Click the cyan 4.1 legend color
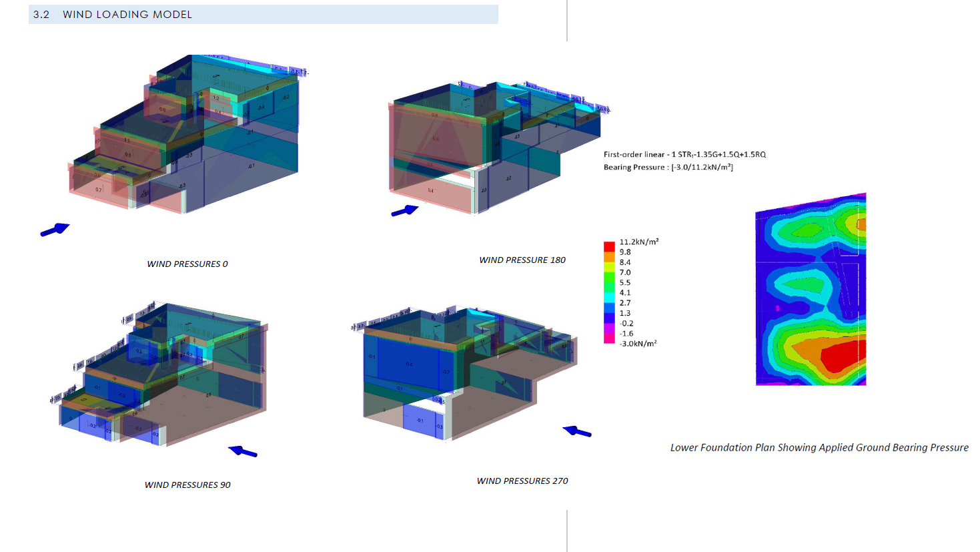This screenshot has height=552, width=980. [x=609, y=292]
